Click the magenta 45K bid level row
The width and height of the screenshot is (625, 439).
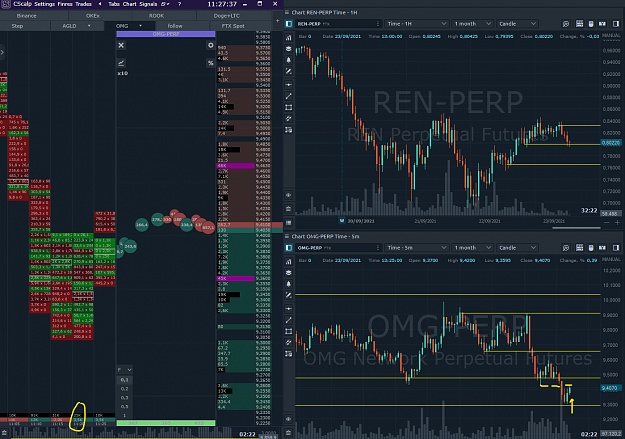tap(236, 278)
